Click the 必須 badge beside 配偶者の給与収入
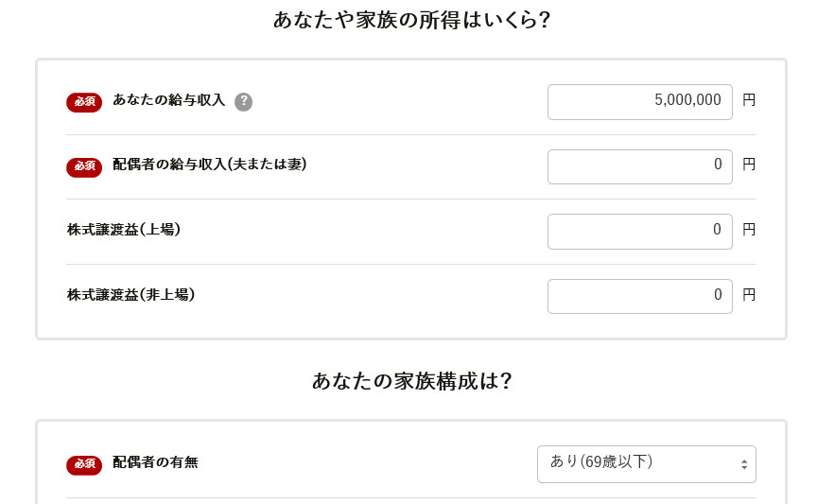The width and height of the screenshot is (817, 504). pos(84,166)
